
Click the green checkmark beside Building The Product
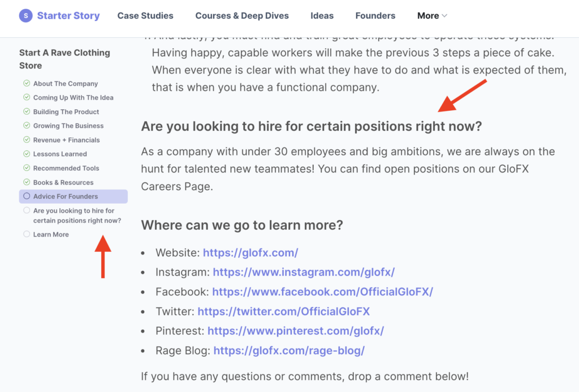pos(27,111)
